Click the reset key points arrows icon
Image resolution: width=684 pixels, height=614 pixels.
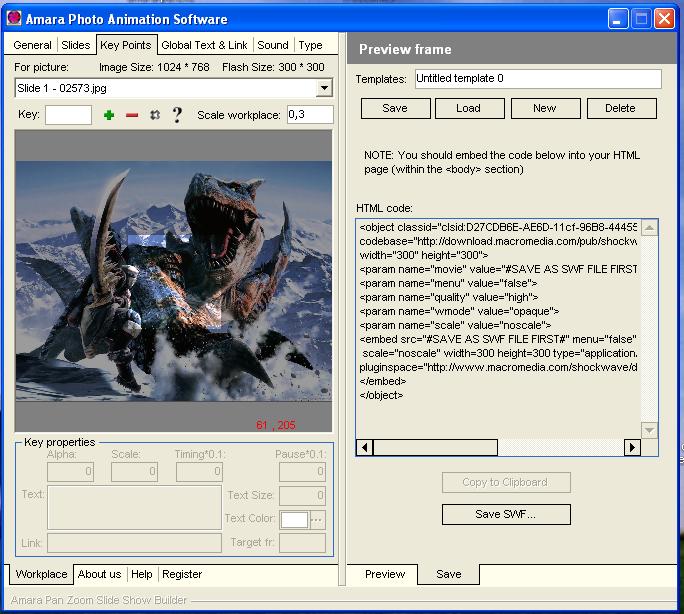pyautogui.click(x=155, y=115)
